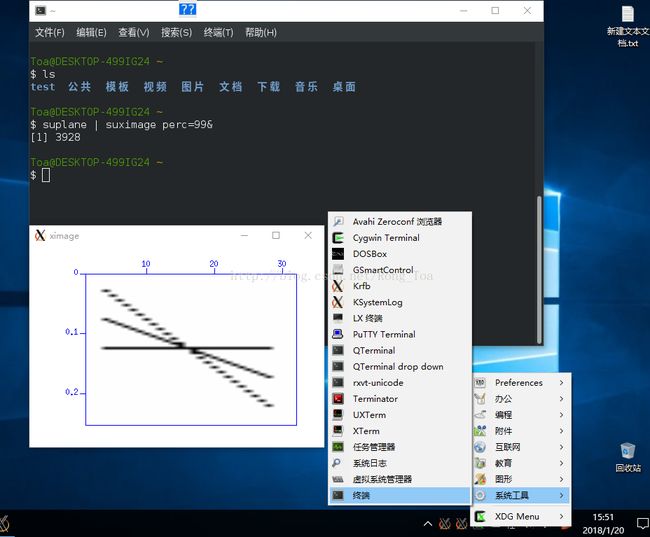650x537 pixels.
Task: Choose the 教育 menu category
Action: tap(522, 463)
